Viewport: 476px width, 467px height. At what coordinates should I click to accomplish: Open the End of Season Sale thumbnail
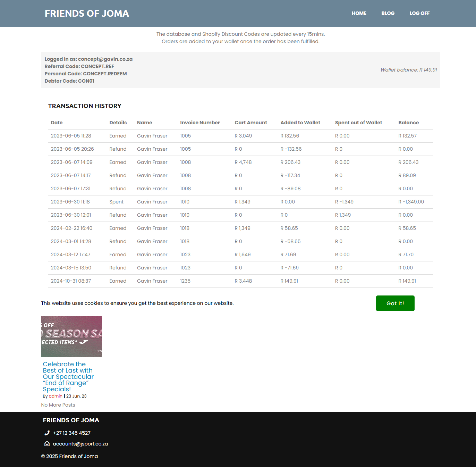click(x=71, y=336)
